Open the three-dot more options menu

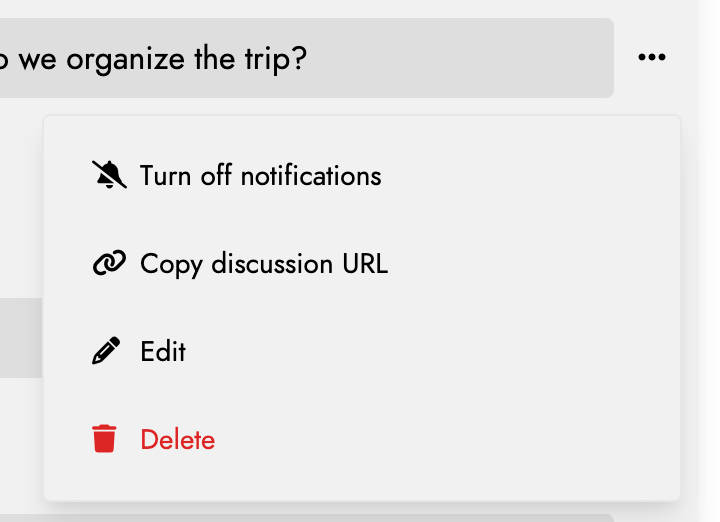pyautogui.click(x=652, y=57)
